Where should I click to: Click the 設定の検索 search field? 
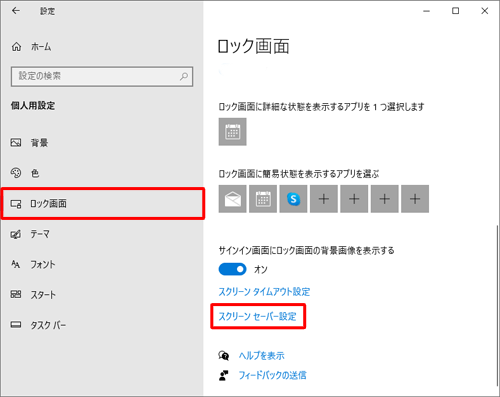click(x=102, y=76)
